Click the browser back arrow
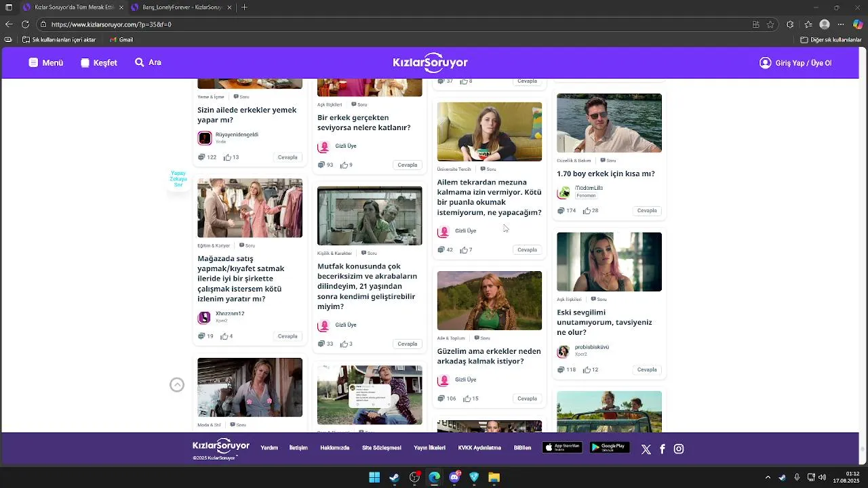 point(8,24)
